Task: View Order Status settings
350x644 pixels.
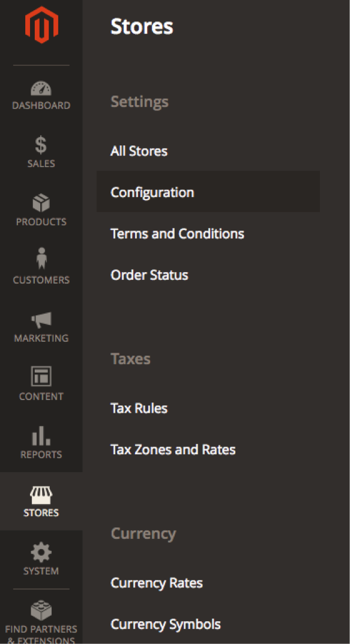Action: pyautogui.click(x=149, y=275)
